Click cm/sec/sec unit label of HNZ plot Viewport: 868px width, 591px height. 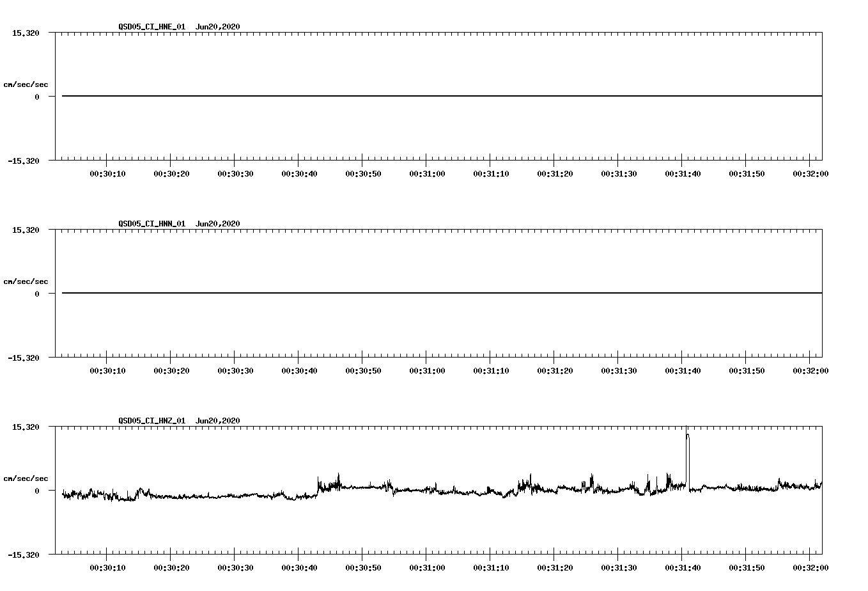[26, 478]
